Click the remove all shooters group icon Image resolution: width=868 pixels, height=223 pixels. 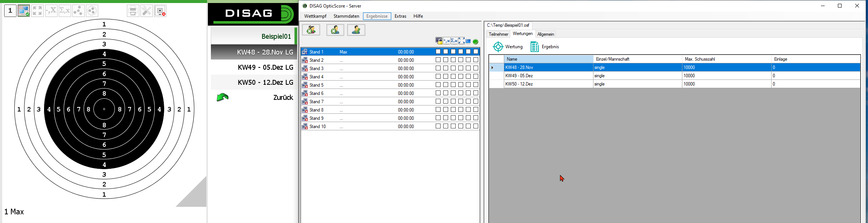click(x=311, y=30)
